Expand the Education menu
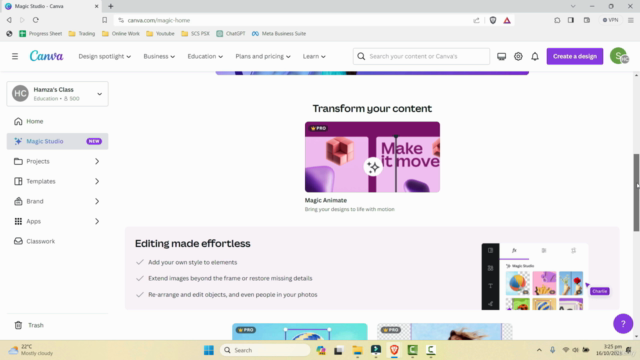Viewport: 640px width, 360px height. coord(205,56)
